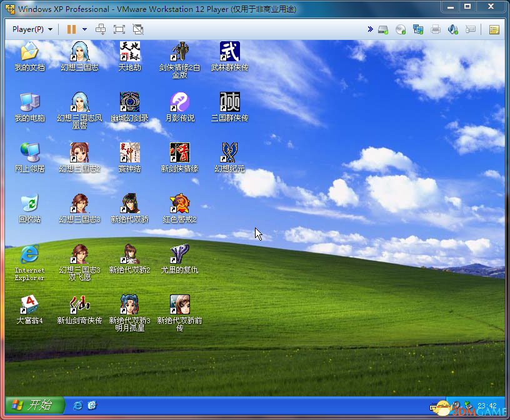Launch Internet Explorer from quick launch bar

tap(77, 406)
